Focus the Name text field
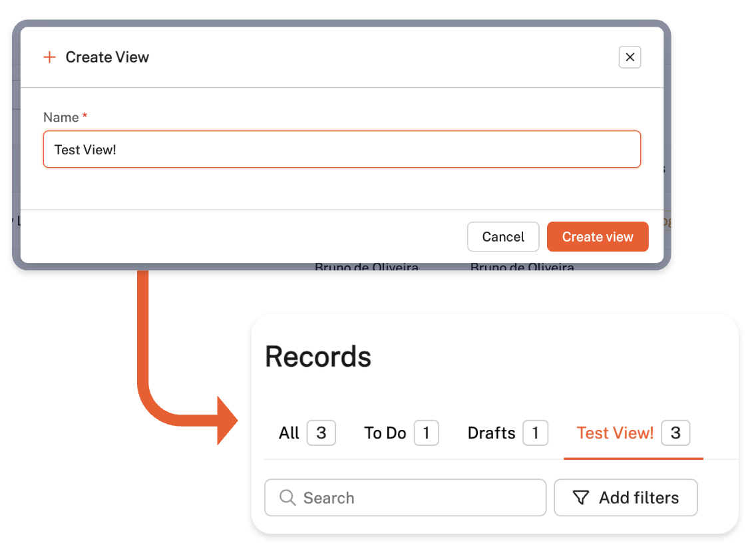The image size is (756, 555). click(341, 149)
